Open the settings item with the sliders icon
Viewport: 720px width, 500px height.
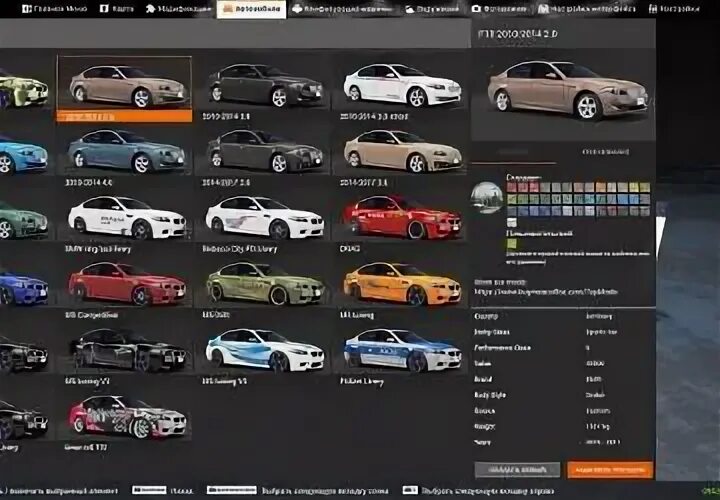pyautogui.click(x=674, y=9)
